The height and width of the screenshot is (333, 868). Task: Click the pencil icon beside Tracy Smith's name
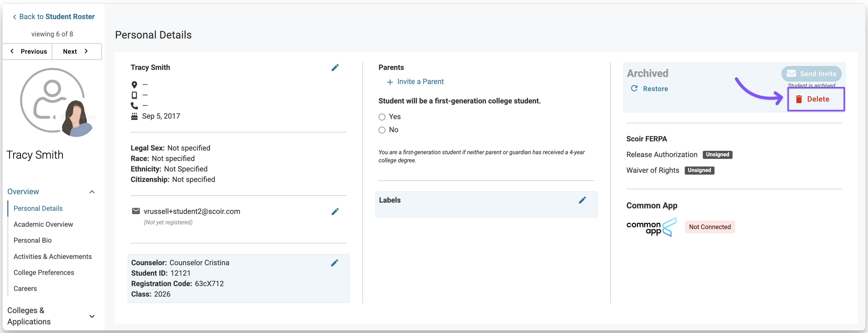[x=335, y=68]
